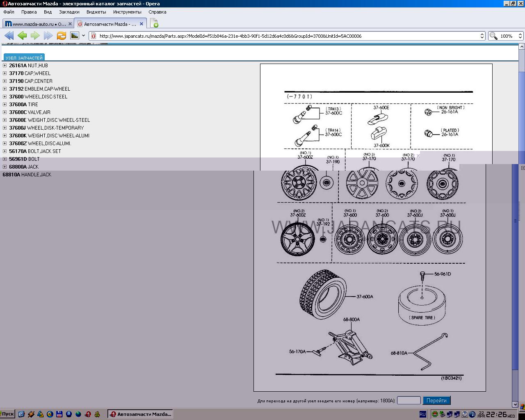The image size is (525, 420).
Task: Click the Rewind navigation arrow
Action: click(x=9, y=36)
